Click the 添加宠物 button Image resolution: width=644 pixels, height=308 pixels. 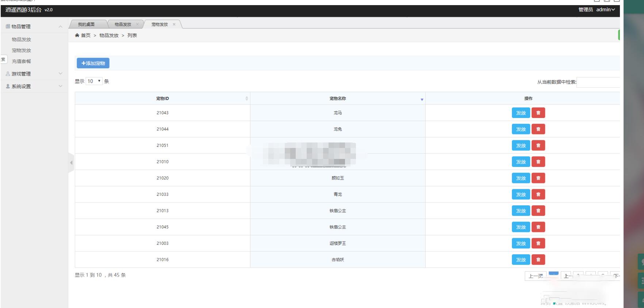[x=93, y=63]
